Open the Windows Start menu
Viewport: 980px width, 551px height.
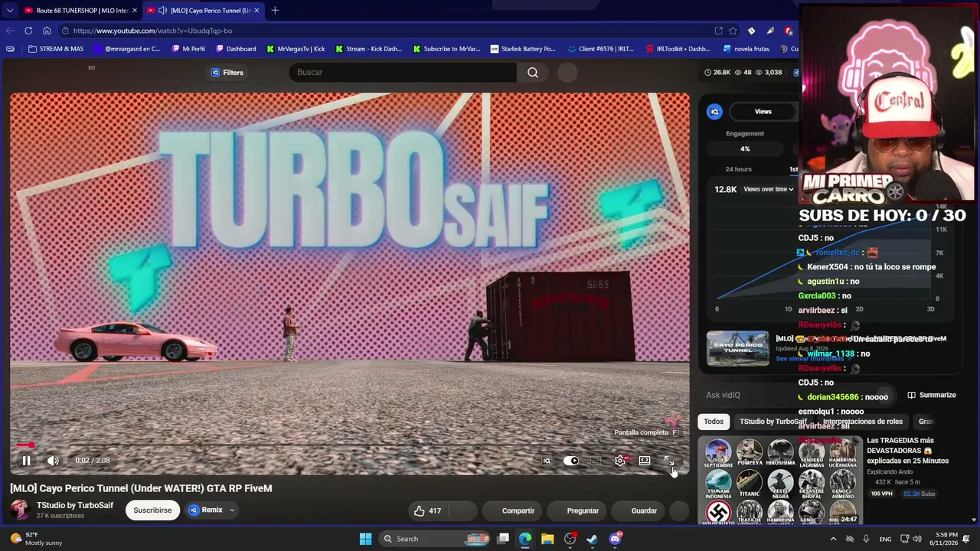tap(366, 539)
